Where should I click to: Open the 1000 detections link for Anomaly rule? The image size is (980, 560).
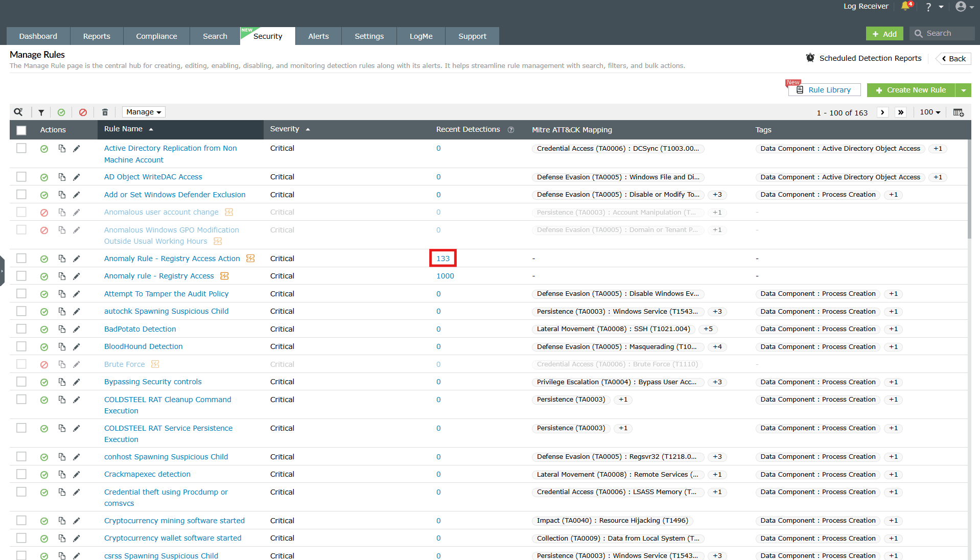(x=445, y=275)
